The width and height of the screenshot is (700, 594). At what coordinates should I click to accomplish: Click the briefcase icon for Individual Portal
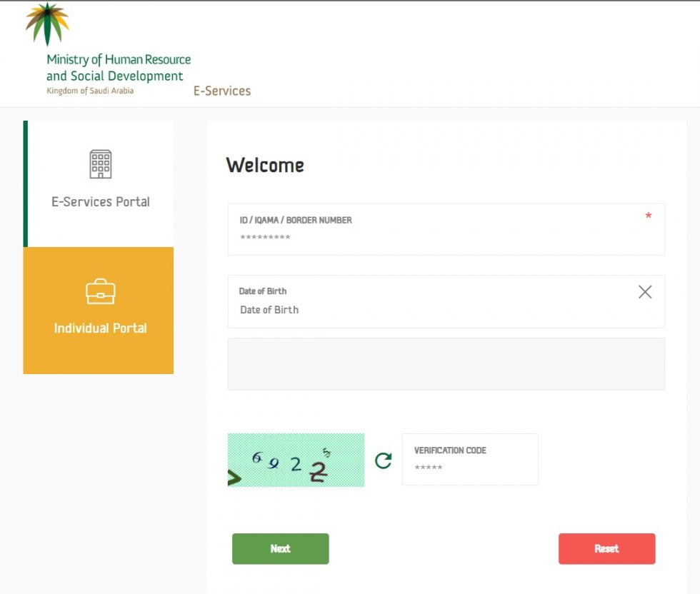coord(100,291)
